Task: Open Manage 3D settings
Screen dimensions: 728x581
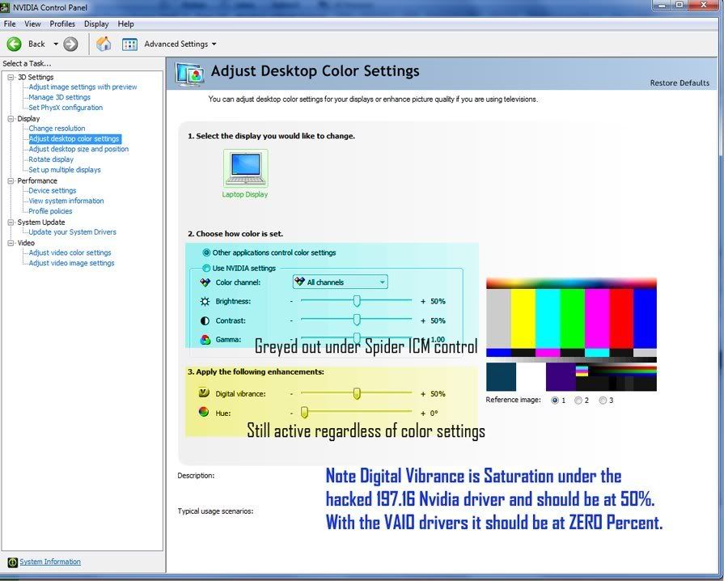Action: 59,97
